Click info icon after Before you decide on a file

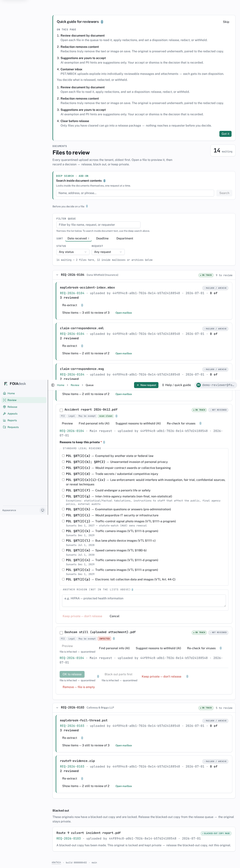[87, 206]
